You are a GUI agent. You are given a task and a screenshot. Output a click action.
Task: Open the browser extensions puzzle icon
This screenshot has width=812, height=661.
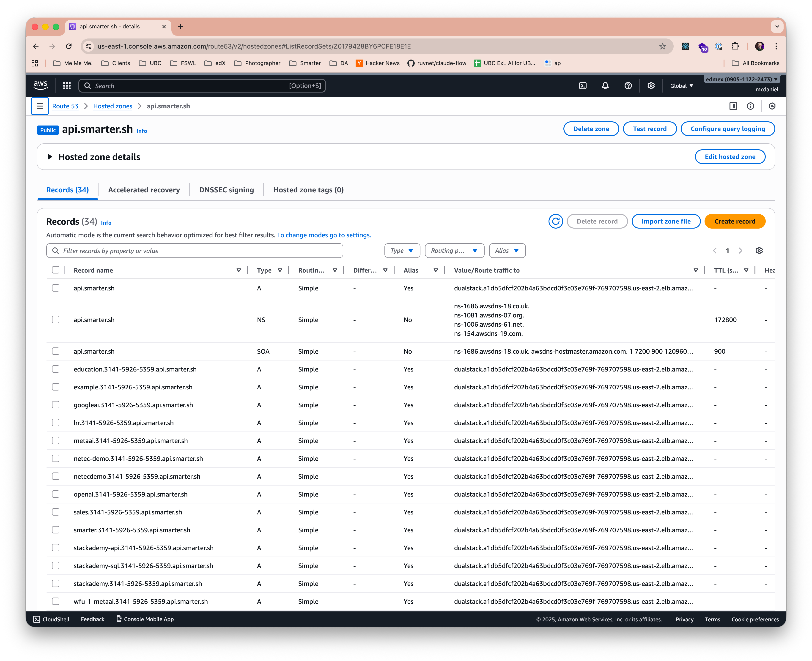[735, 46]
